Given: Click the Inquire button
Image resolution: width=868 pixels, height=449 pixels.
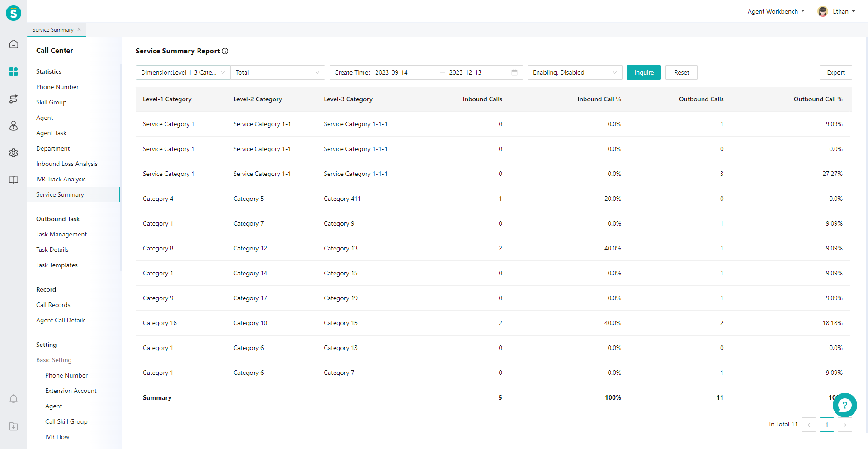Looking at the screenshot, I should tap(644, 72).
